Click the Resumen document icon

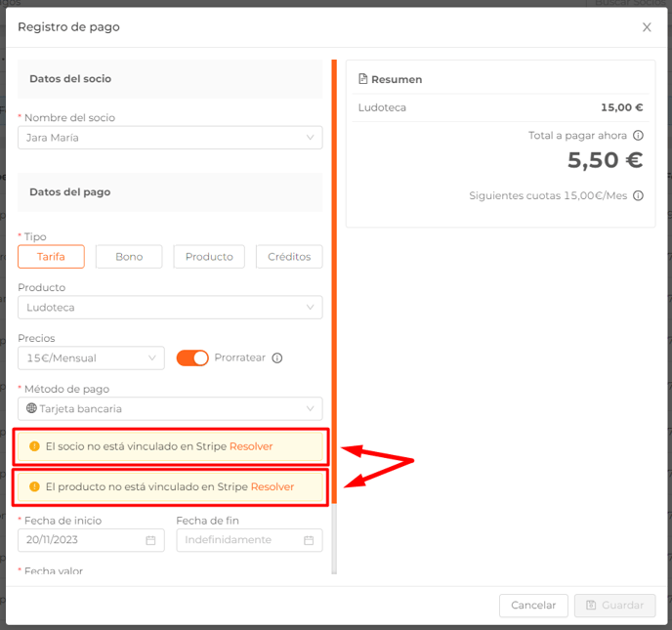(363, 79)
